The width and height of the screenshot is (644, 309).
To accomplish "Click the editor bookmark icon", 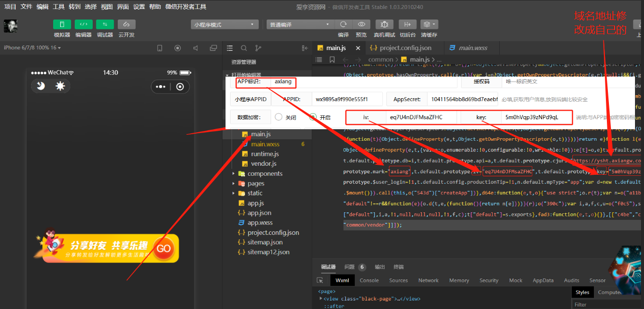I will (x=332, y=60).
